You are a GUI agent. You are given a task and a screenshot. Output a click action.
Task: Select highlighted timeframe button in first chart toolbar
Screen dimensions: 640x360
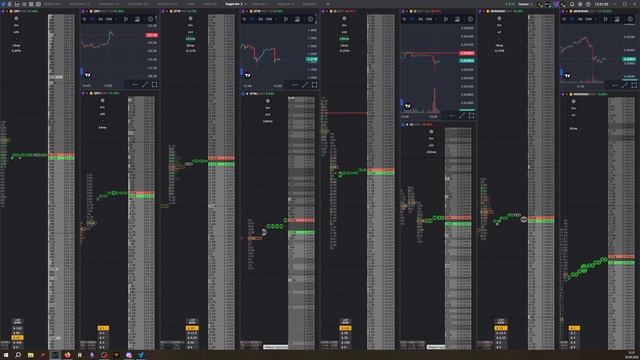(92, 19)
